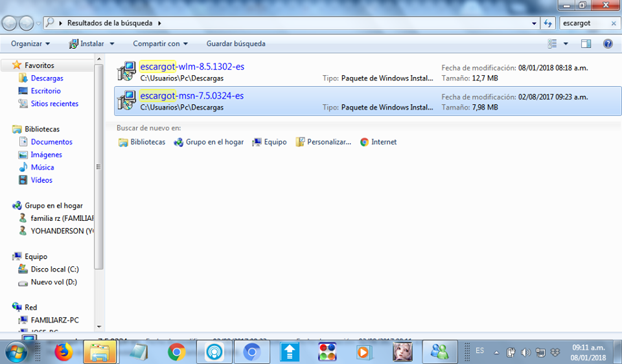
Task: Open the address bar history dropdown arrow
Action: click(534, 23)
